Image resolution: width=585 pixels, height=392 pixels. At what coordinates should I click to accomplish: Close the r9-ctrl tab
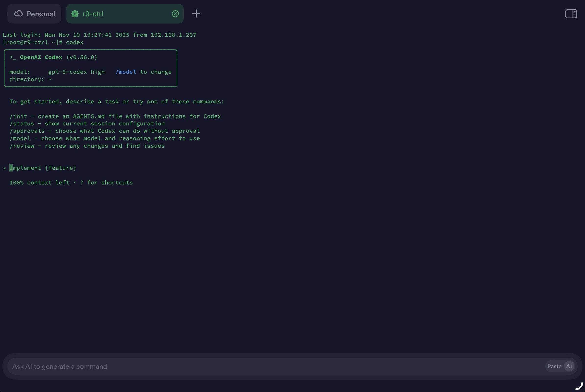point(175,14)
